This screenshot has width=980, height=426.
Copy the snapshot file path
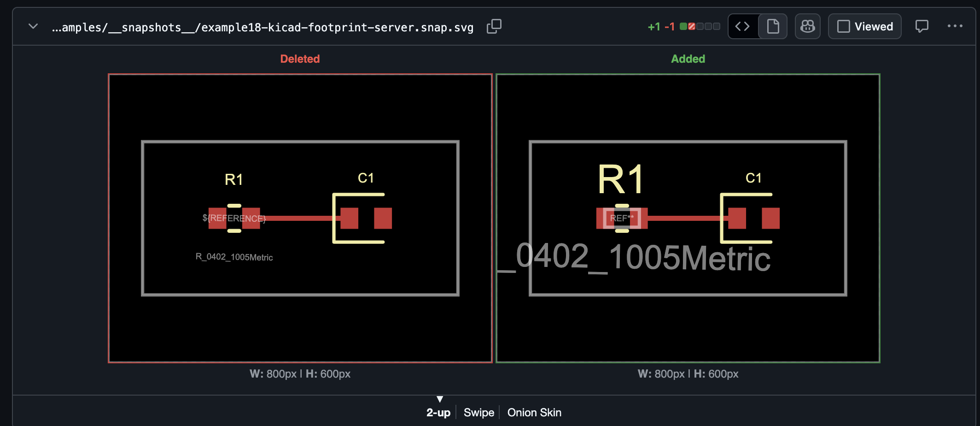tap(494, 26)
